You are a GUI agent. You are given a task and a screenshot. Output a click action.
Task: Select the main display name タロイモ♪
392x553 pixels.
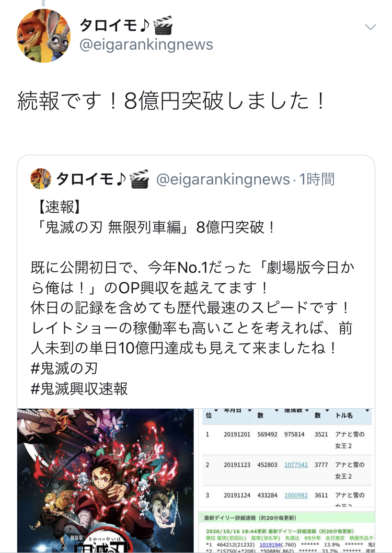point(114,26)
